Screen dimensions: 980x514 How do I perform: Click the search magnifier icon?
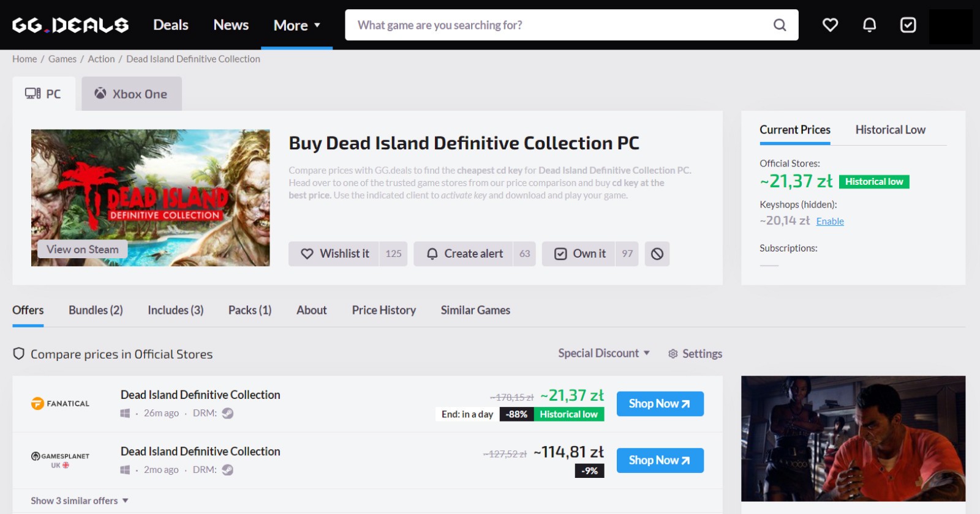(x=780, y=25)
